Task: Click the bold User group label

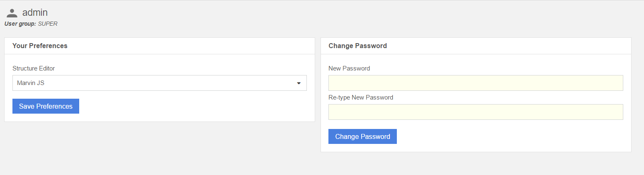Action: point(20,24)
